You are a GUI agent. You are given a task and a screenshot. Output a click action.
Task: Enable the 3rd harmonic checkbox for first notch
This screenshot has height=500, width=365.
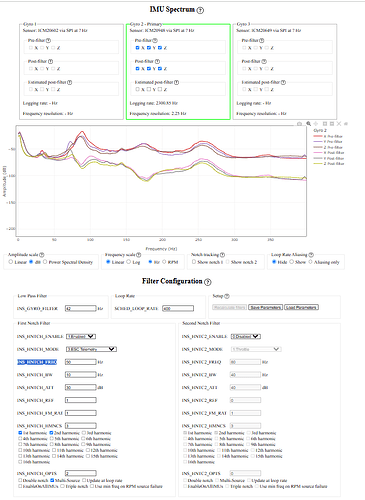click(84, 433)
